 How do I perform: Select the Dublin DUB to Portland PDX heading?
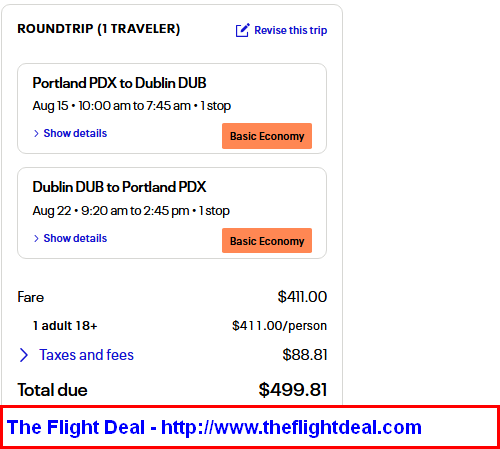(119, 187)
